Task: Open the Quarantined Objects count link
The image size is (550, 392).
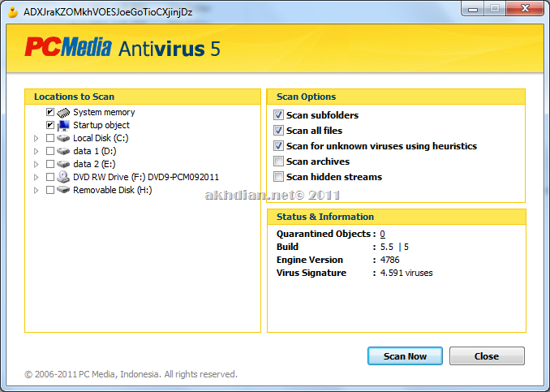Action: click(x=383, y=234)
